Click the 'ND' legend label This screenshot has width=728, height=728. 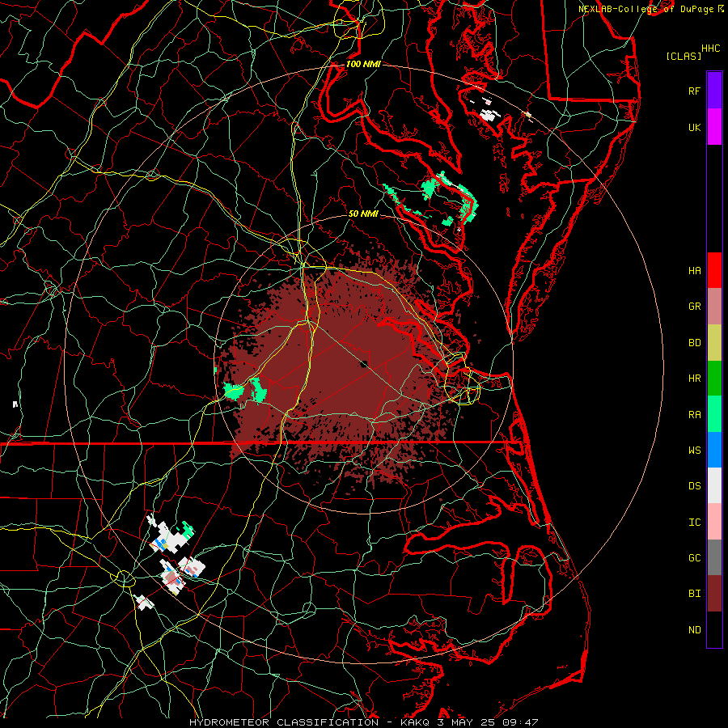point(694,630)
